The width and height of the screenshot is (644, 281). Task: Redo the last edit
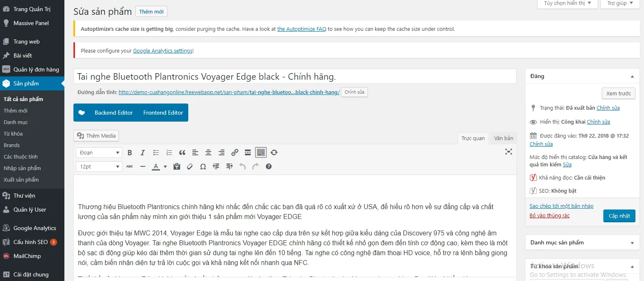256,166
